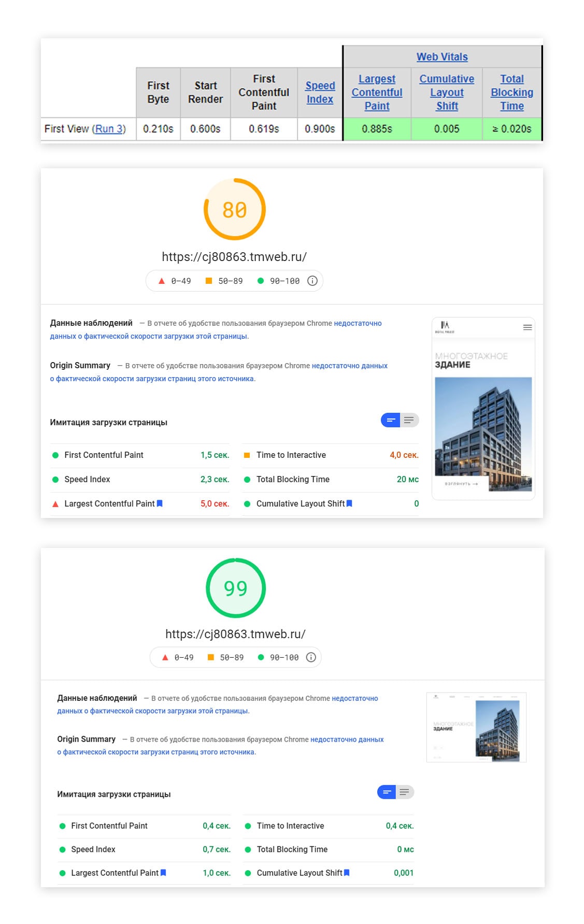Screen dimensions: 584x924
Task: Click the info icon in the 80-score legend
Action: pyautogui.click(x=312, y=281)
